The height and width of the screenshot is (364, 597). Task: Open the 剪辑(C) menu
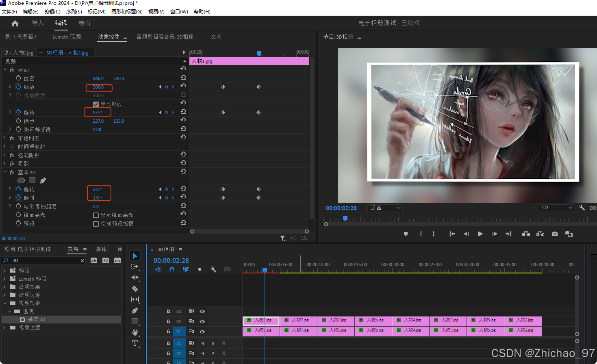coord(52,12)
